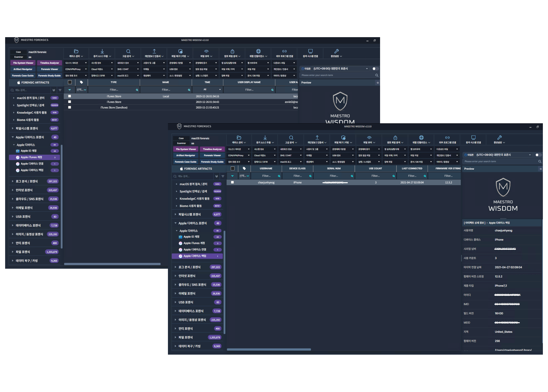Screen dimensions: 548x392
Task: Open 암호 파일 분석 lock icon, front window
Action: pyautogui.click(x=395, y=137)
